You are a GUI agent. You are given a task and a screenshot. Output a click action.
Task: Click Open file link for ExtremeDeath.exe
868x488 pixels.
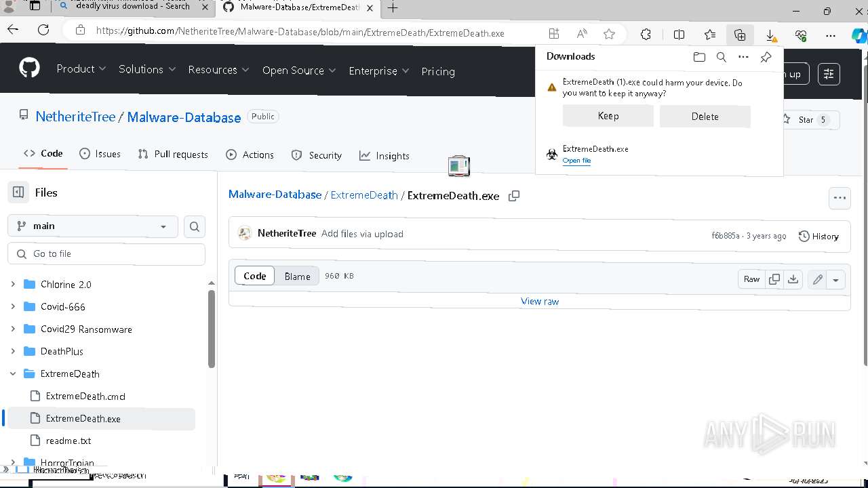[576, 161]
